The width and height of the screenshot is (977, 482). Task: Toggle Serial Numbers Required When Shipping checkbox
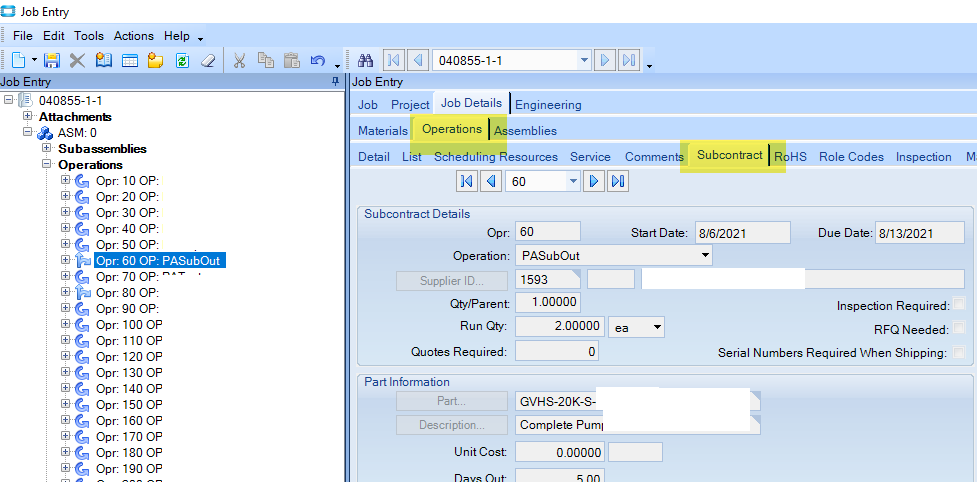coord(960,352)
